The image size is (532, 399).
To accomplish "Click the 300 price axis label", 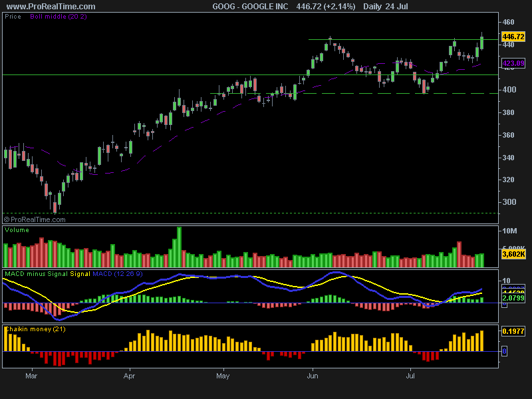I will pos(508,202).
